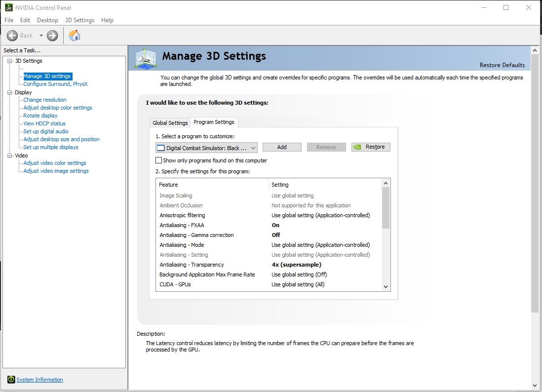Open Set up multiple displays task
This screenshot has width=542, height=392.
click(x=51, y=147)
